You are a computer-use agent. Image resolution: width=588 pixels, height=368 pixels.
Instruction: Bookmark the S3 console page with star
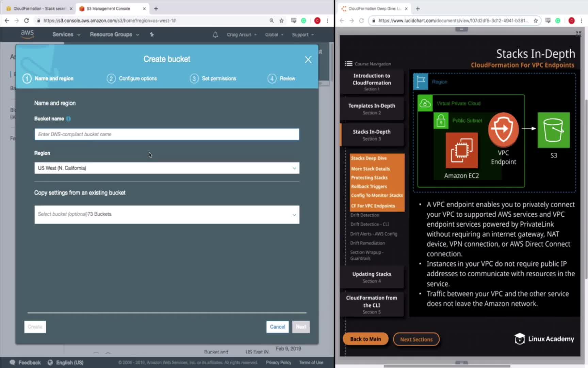pyautogui.click(x=281, y=20)
